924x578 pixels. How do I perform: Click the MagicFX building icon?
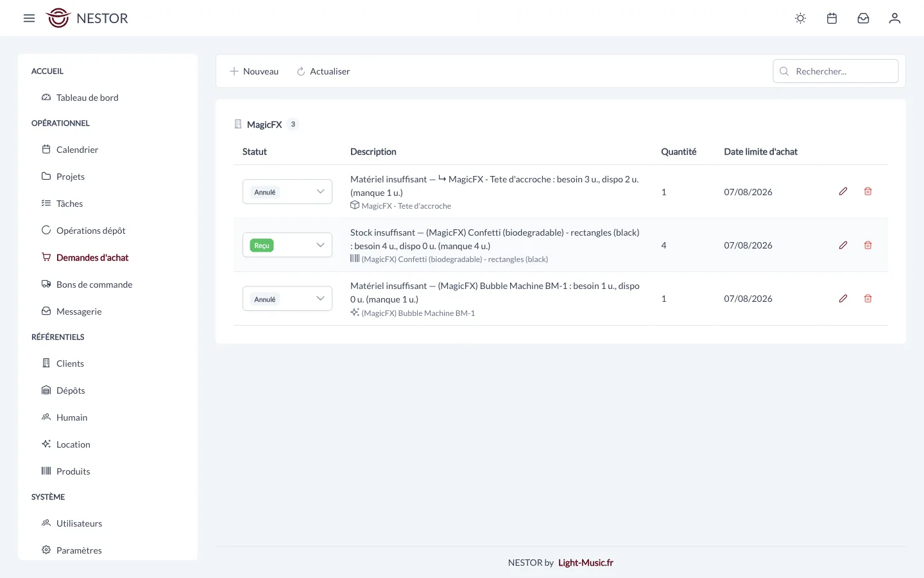[238, 124]
